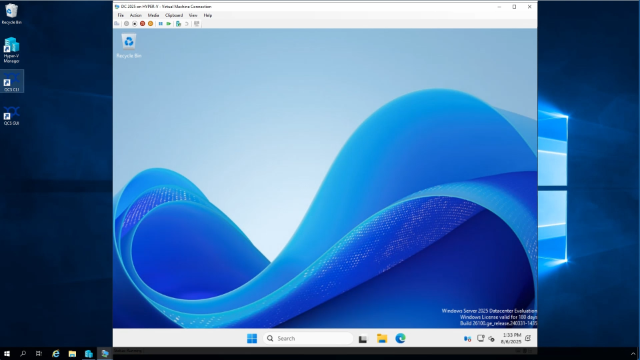Open the Action menu
Screen dimensions: 640x360
coord(136,15)
